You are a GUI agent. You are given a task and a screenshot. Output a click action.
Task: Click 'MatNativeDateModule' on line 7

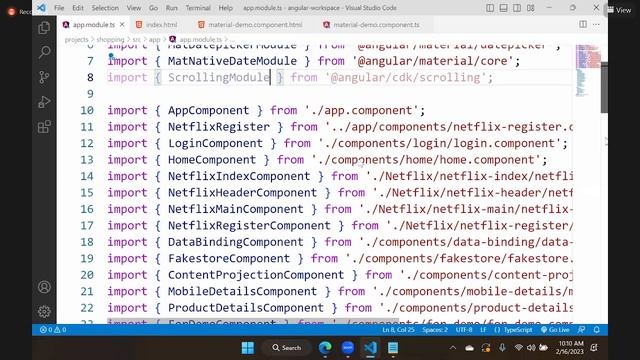pyautogui.click(x=232, y=61)
